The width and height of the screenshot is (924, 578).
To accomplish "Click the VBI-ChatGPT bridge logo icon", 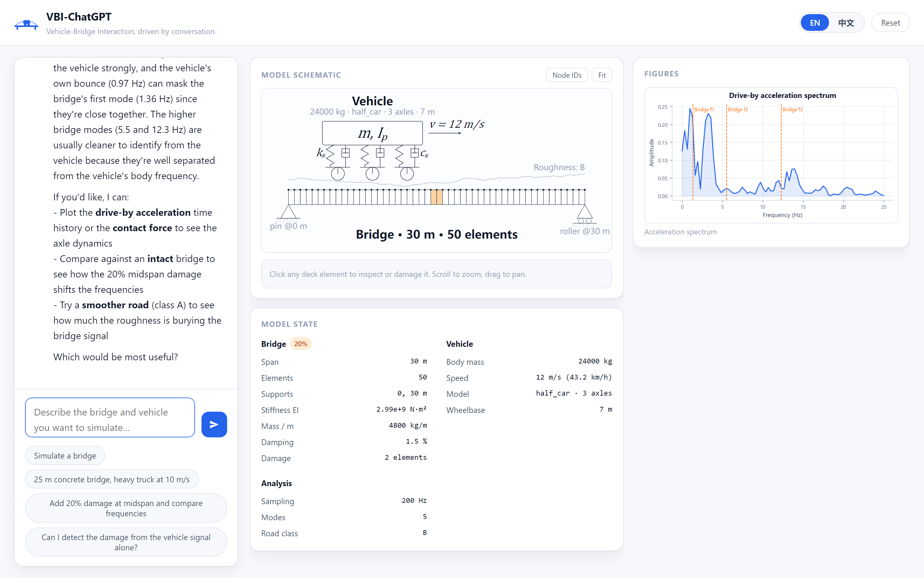I will [x=26, y=24].
